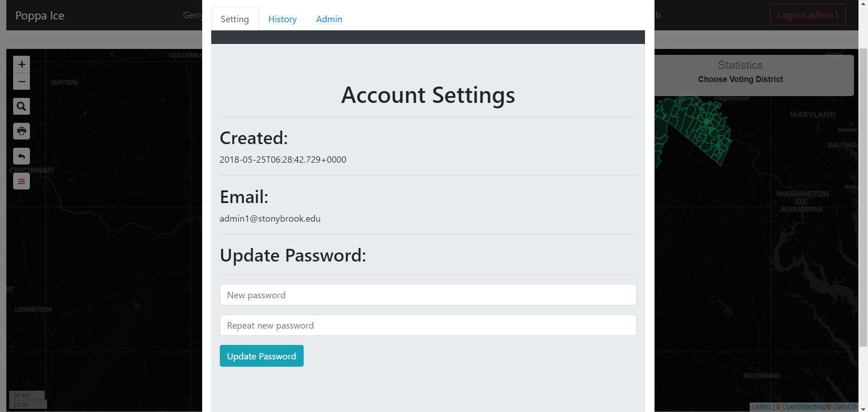Zoom in on the map

21,64
